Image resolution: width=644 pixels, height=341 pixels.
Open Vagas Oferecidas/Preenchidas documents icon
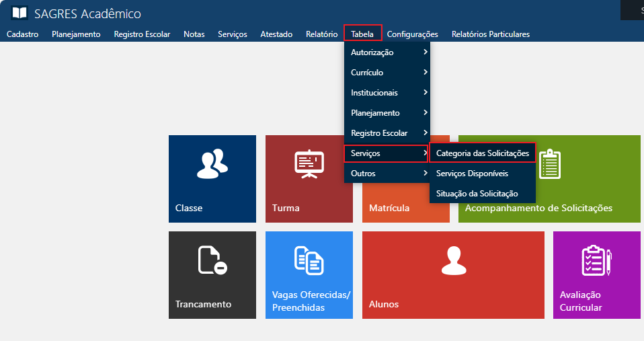coord(309,260)
